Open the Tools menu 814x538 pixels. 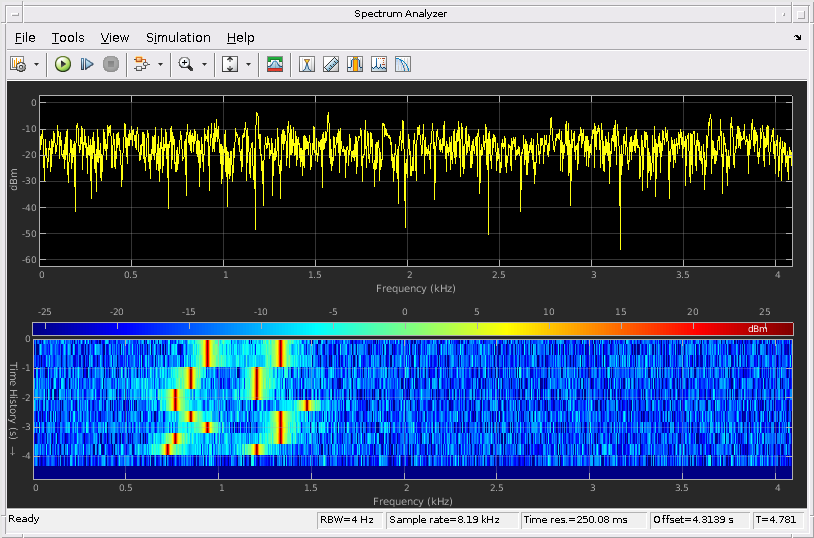coord(68,37)
